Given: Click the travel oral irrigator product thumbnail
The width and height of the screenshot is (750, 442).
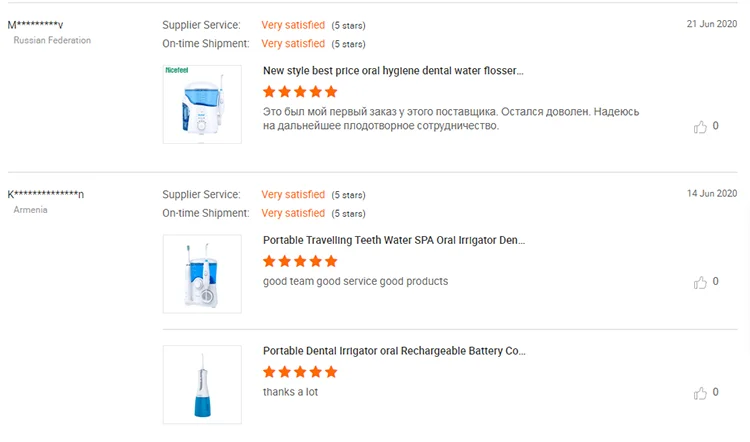Looking at the screenshot, I should pos(202,273).
